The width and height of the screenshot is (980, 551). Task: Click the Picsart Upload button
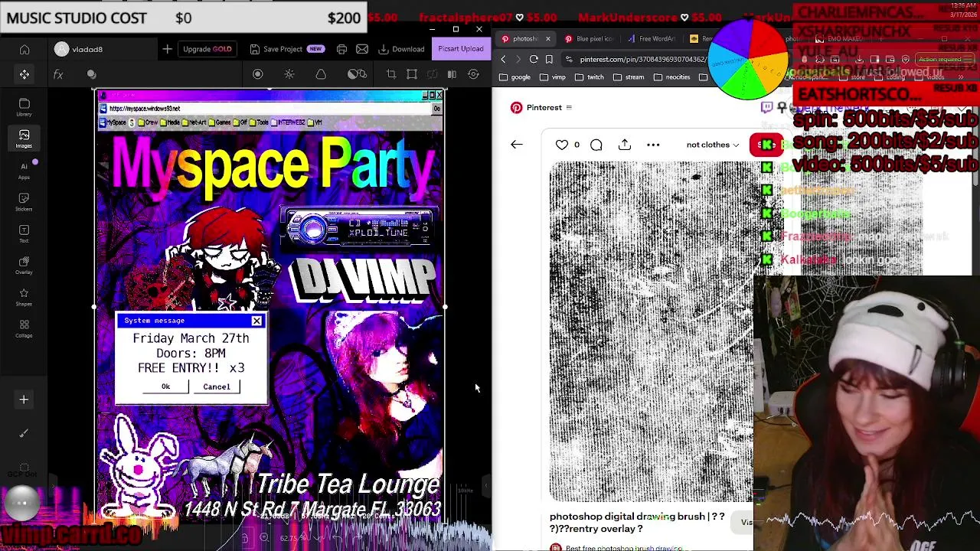(x=461, y=49)
